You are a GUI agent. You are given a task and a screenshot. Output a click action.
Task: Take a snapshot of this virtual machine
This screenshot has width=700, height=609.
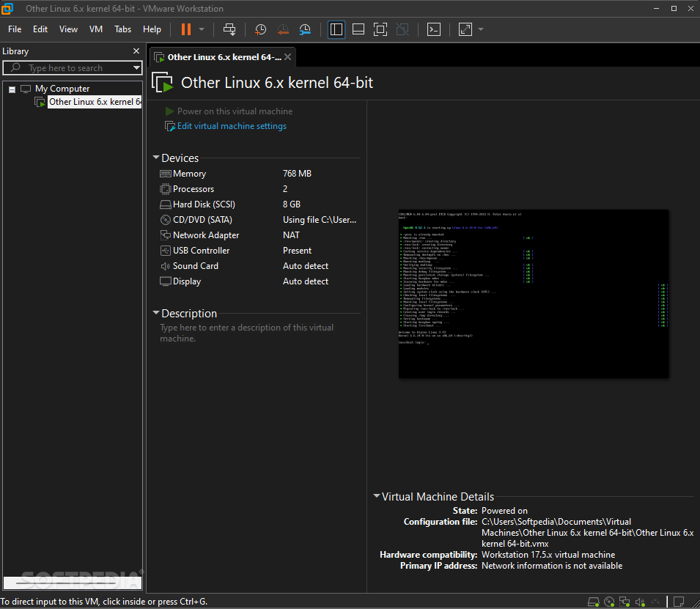click(260, 29)
